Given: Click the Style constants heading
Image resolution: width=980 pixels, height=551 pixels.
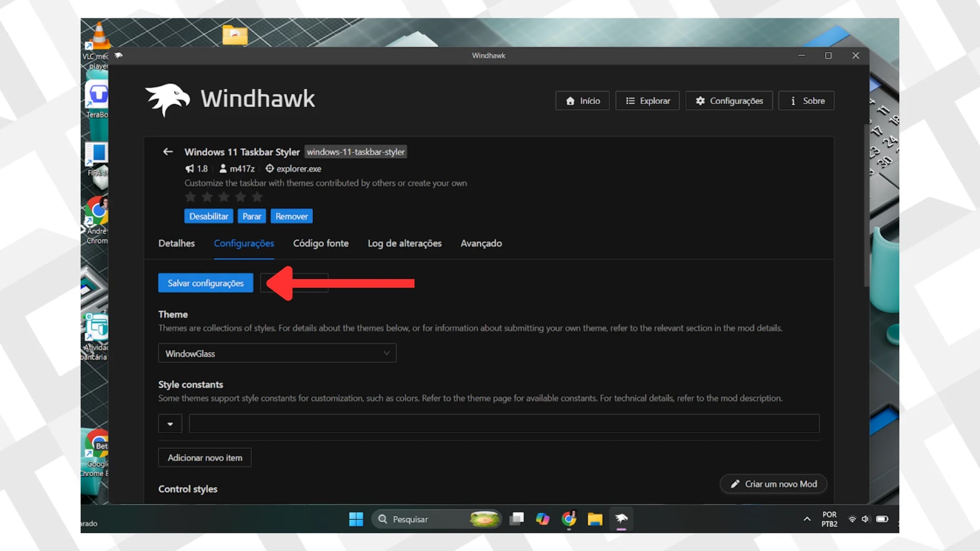Looking at the screenshot, I should (x=190, y=385).
